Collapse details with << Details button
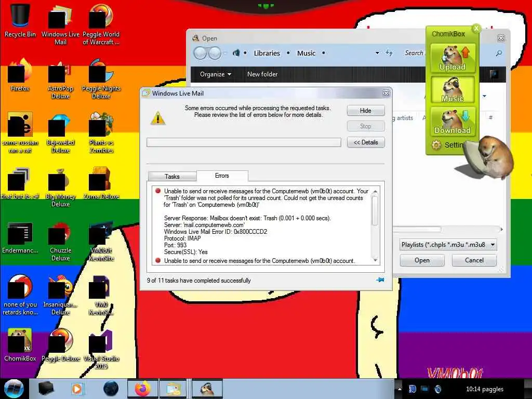532x399 pixels. coord(366,142)
